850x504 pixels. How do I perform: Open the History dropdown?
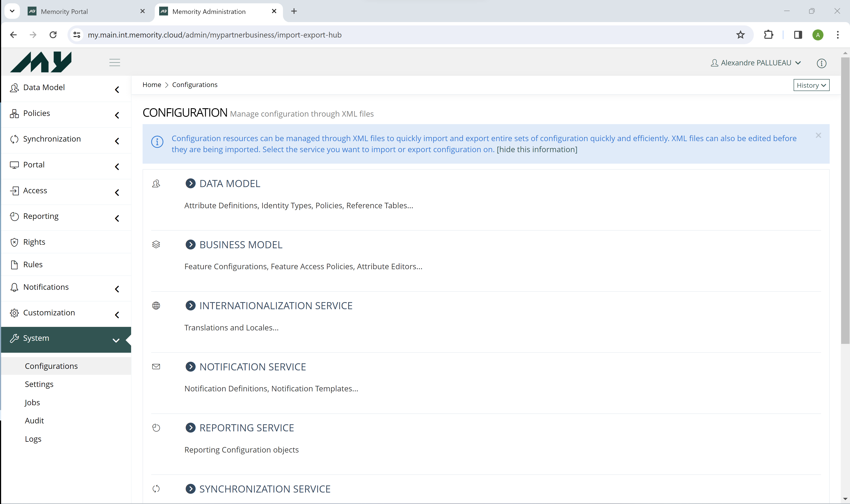811,85
